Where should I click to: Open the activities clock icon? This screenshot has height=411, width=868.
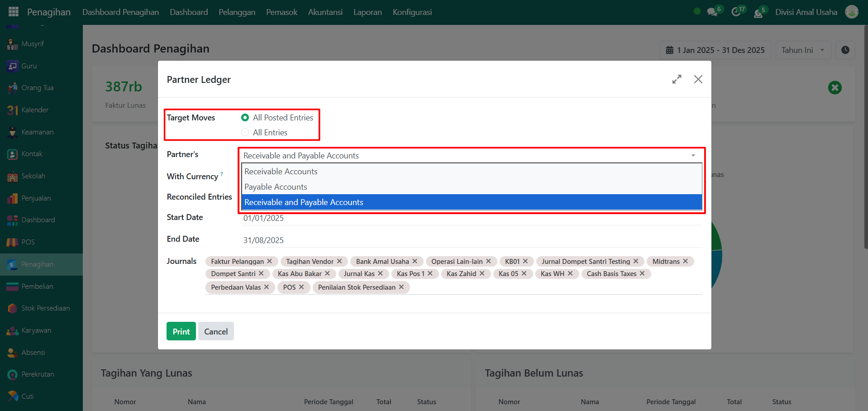point(736,12)
